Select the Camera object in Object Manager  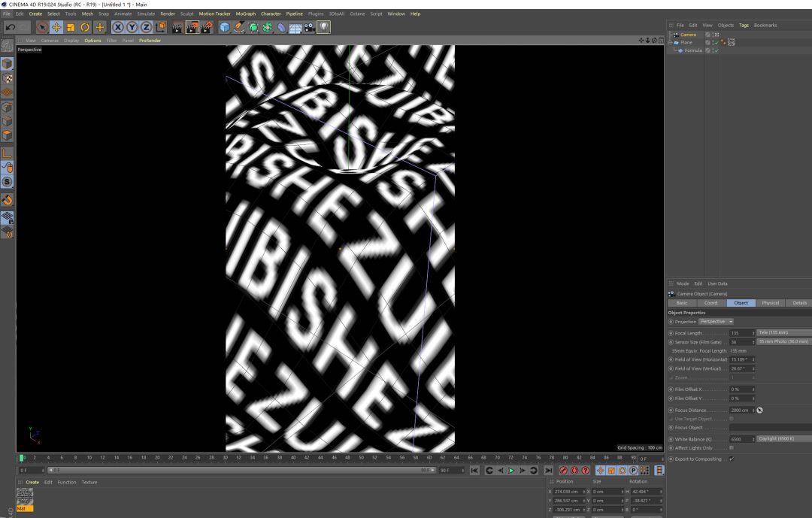pos(688,35)
